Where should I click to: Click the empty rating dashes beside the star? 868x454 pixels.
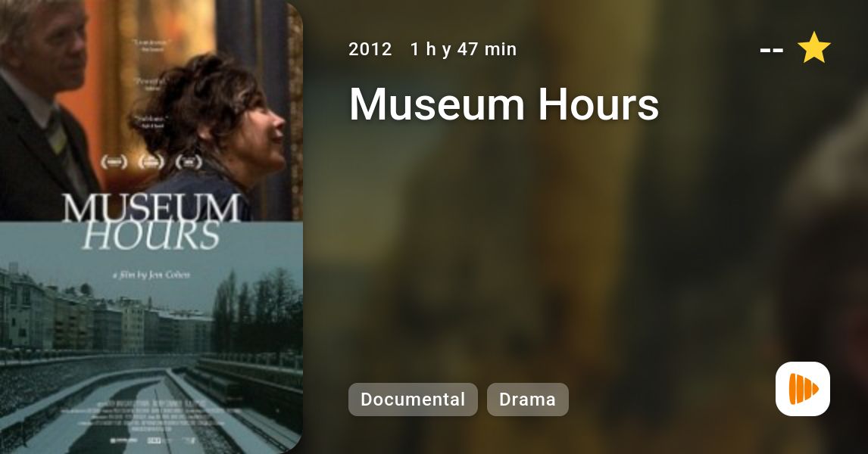point(772,50)
